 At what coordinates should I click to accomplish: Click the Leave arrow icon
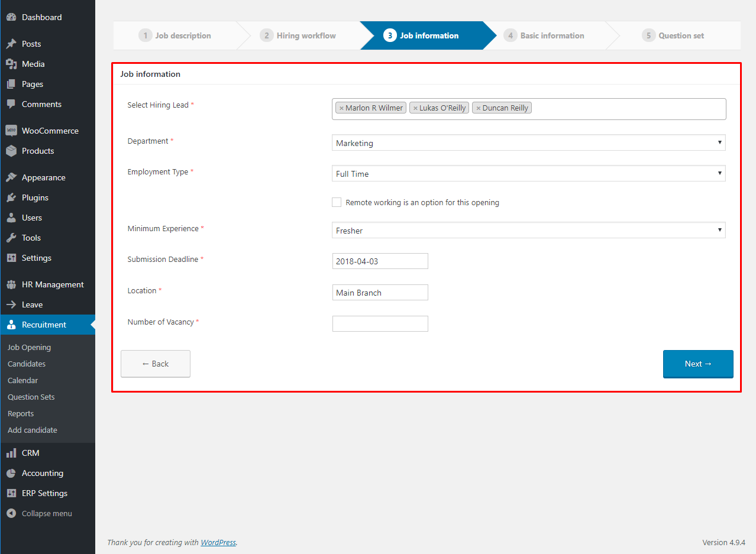[x=11, y=304]
